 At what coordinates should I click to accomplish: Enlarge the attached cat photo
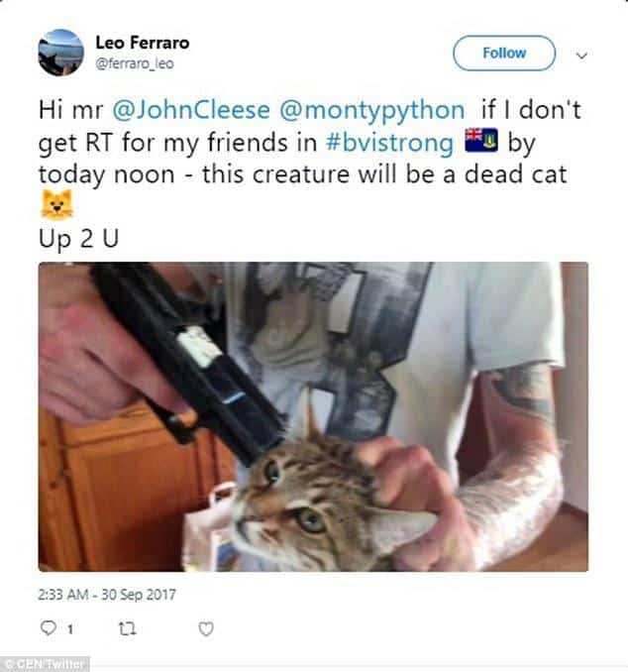(313, 416)
